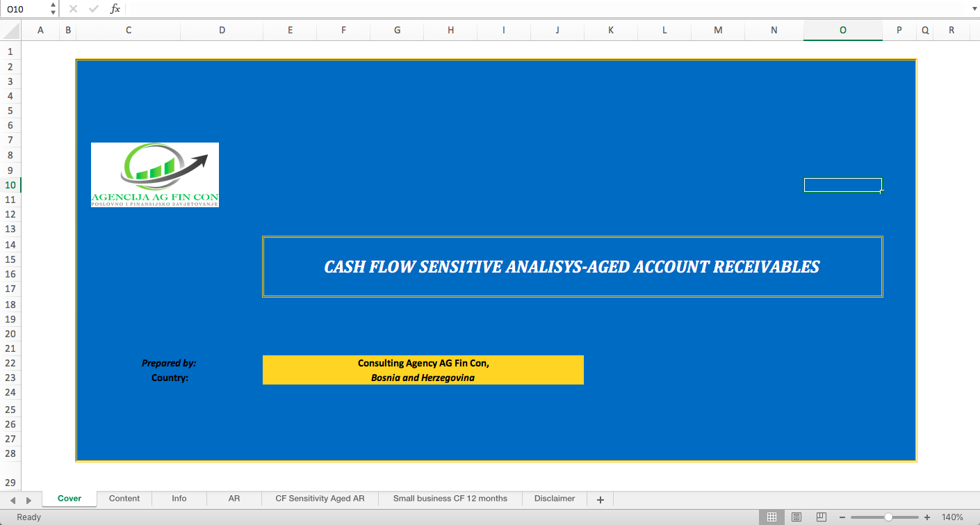Switch to Page Layout view icon
The width and height of the screenshot is (980, 525).
[x=797, y=517]
